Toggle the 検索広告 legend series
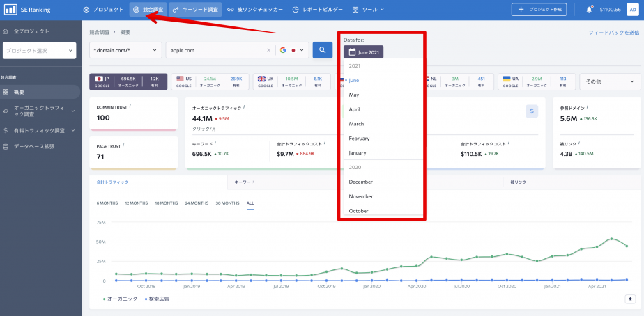Viewport: 644px width, 316px height. pyautogui.click(x=157, y=299)
